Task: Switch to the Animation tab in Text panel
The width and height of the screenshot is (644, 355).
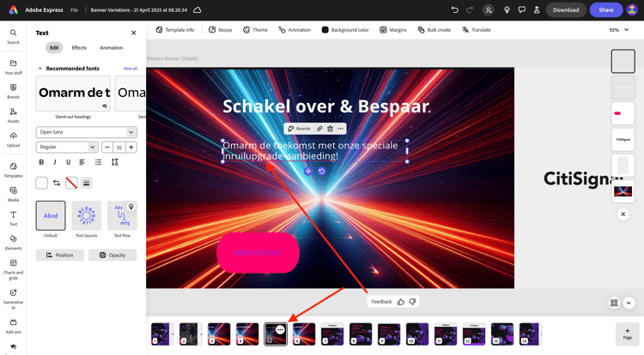Action: [112, 47]
